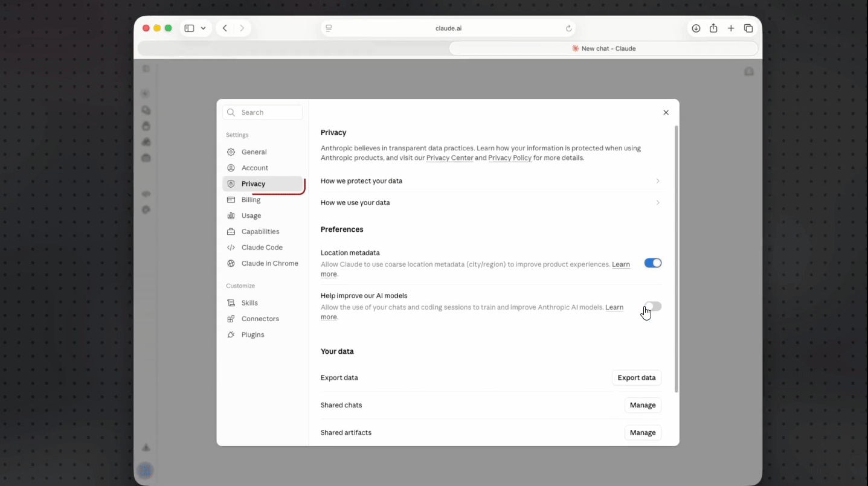Viewport: 868px width, 486px height.
Task: Open the Privacy Policy link
Action: point(510,158)
